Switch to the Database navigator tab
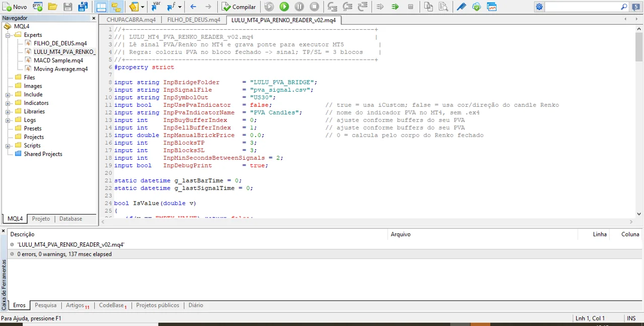The image size is (644, 326). point(70,219)
